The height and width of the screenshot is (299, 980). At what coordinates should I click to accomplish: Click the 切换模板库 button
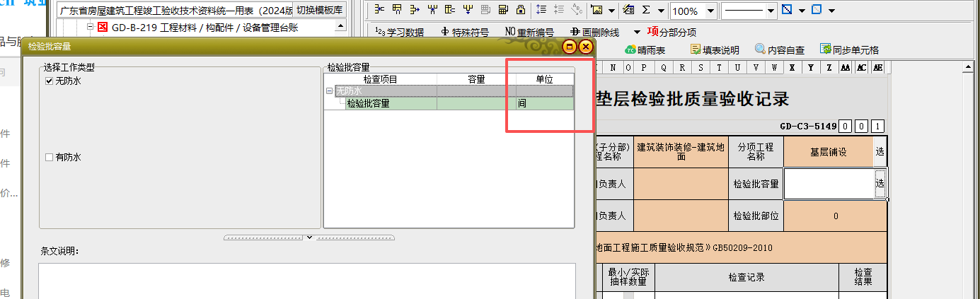click(x=320, y=10)
